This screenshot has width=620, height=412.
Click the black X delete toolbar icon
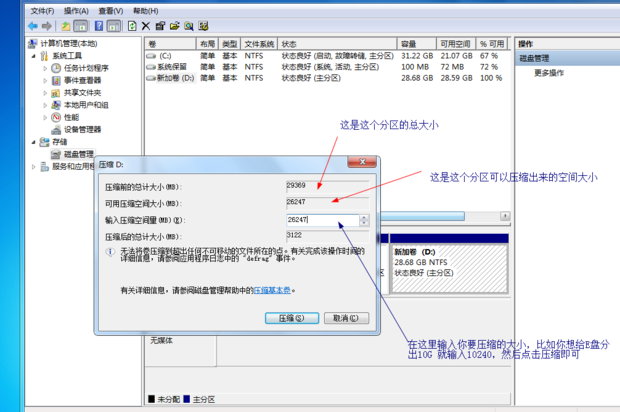tap(147, 25)
